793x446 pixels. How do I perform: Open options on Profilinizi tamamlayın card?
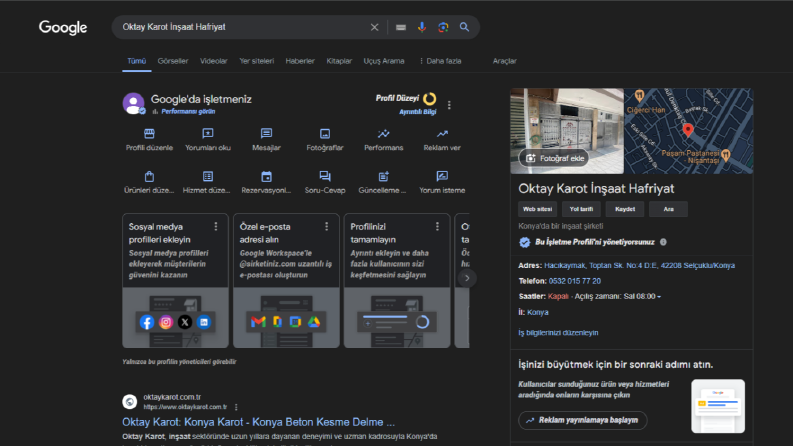click(437, 227)
